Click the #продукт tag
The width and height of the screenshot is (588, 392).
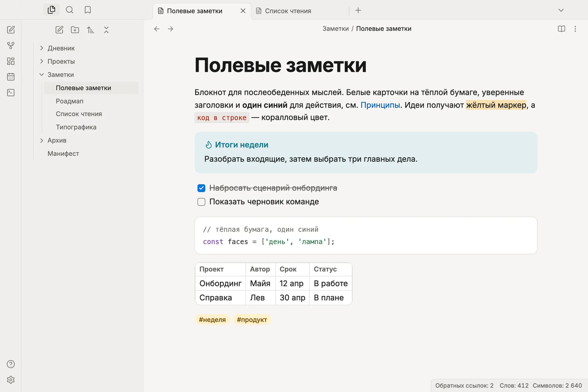pyautogui.click(x=252, y=320)
